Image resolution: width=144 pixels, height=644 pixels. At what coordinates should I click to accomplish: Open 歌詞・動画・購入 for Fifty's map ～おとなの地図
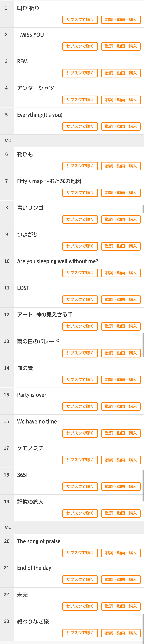click(121, 193)
